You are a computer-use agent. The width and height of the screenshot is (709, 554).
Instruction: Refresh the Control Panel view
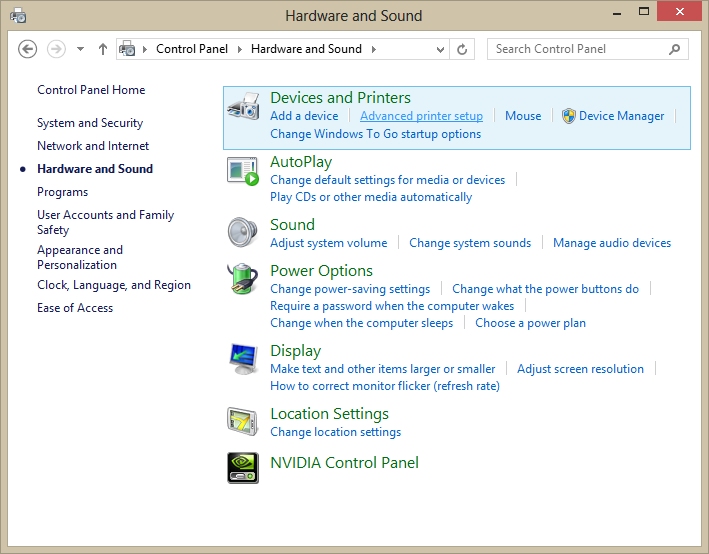coord(462,49)
